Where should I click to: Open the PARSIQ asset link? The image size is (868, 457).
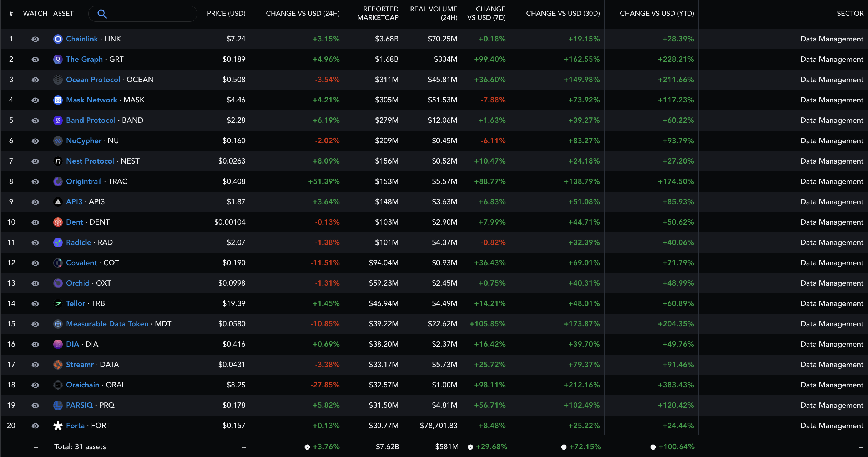[x=79, y=405]
